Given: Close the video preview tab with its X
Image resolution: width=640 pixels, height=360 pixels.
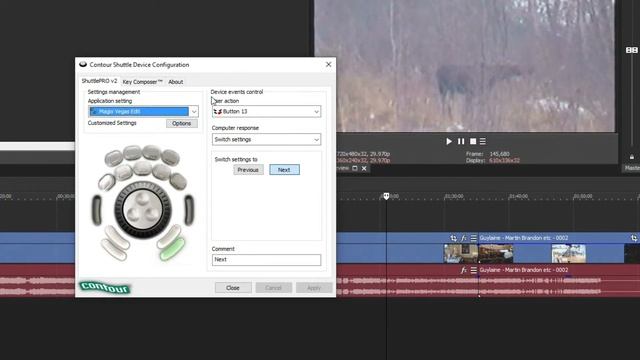Looking at the screenshot, I should (364, 168).
